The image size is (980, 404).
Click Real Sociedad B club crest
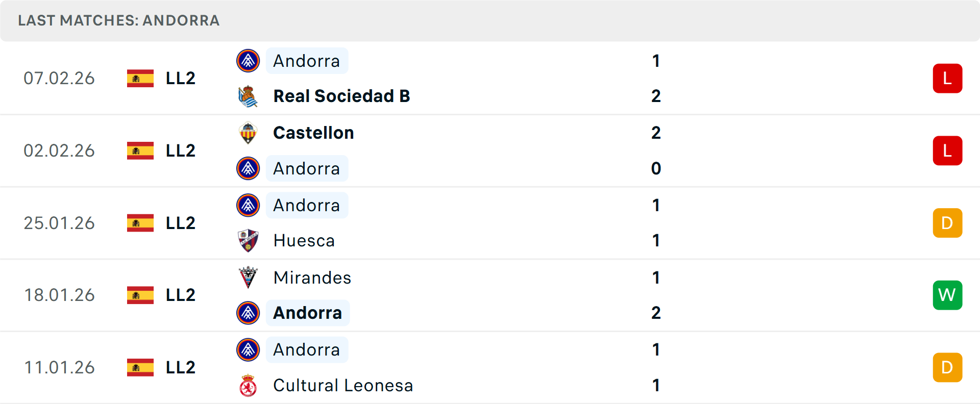click(x=248, y=96)
